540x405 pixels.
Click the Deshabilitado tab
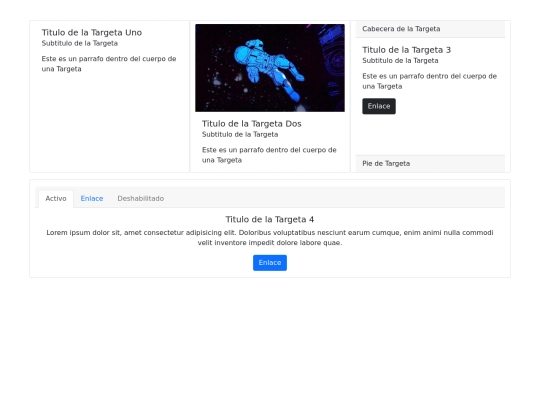[141, 199]
